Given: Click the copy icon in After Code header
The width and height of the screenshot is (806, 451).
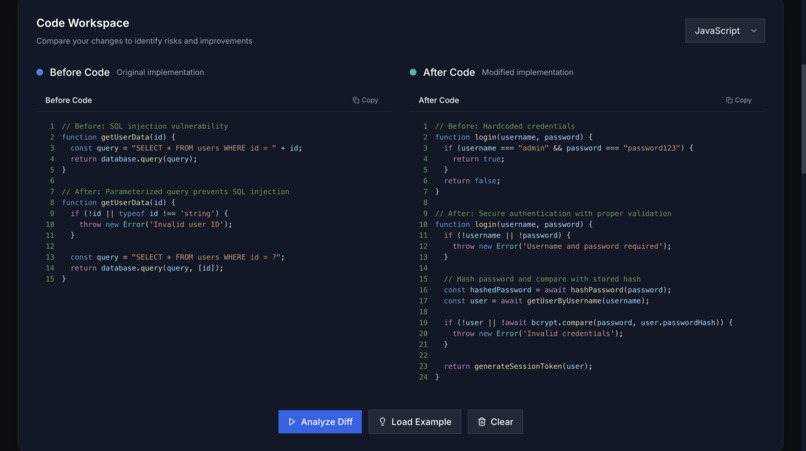Looking at the screenshot, I should 729,100.
